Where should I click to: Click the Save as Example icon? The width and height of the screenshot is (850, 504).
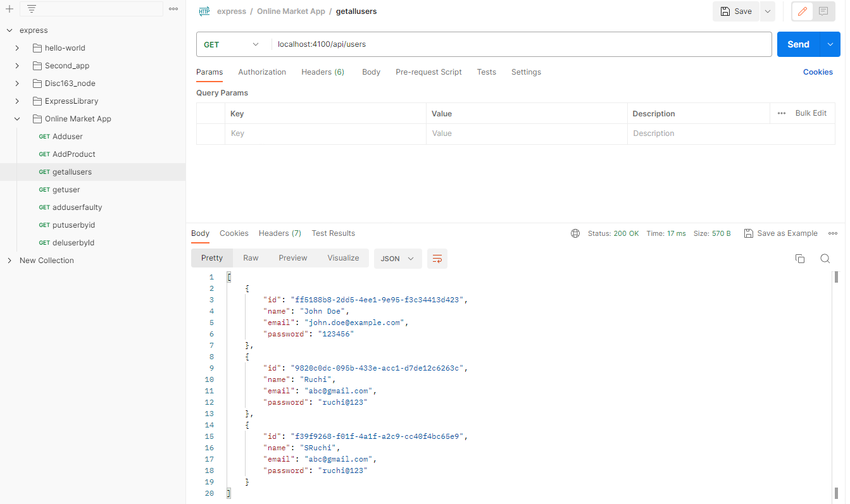tap(749, 233)
